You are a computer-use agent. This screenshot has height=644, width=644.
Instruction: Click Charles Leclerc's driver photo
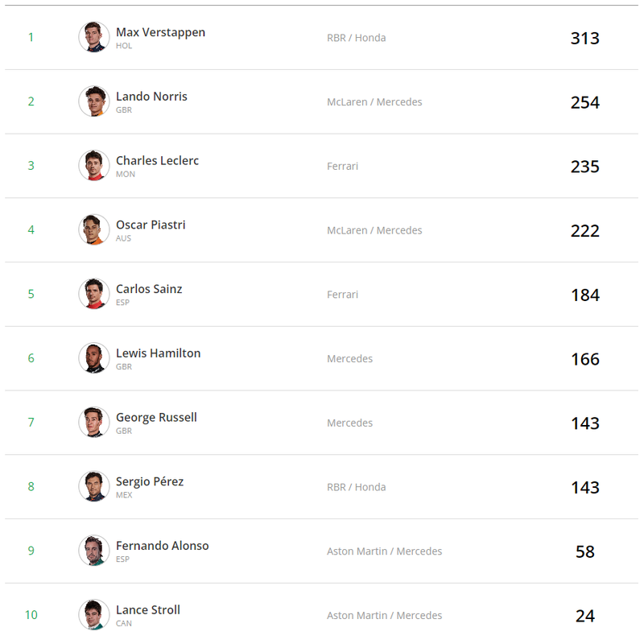coord(94,166)
